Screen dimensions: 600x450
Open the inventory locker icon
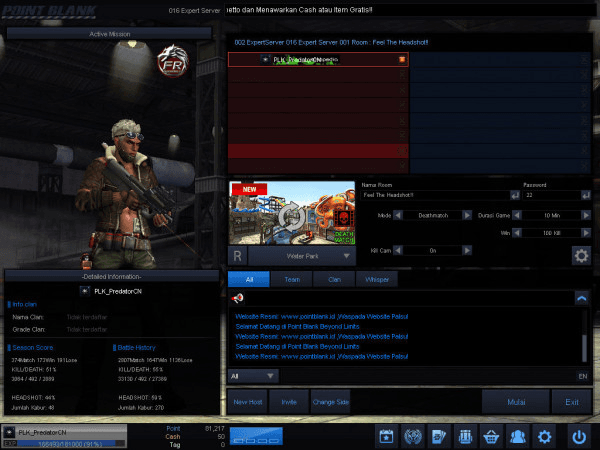[465, 436]
